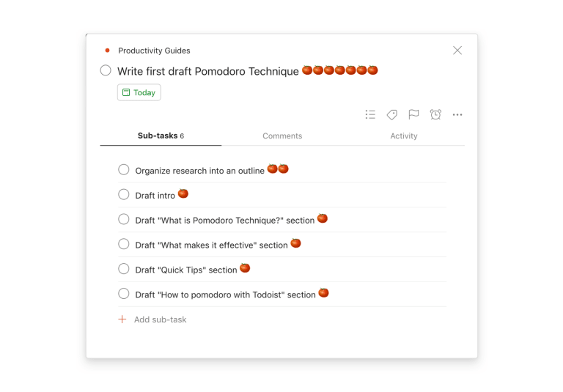Check off Organize research into an outline
This screenshot has height=392, width=563.
click(124, 169)
